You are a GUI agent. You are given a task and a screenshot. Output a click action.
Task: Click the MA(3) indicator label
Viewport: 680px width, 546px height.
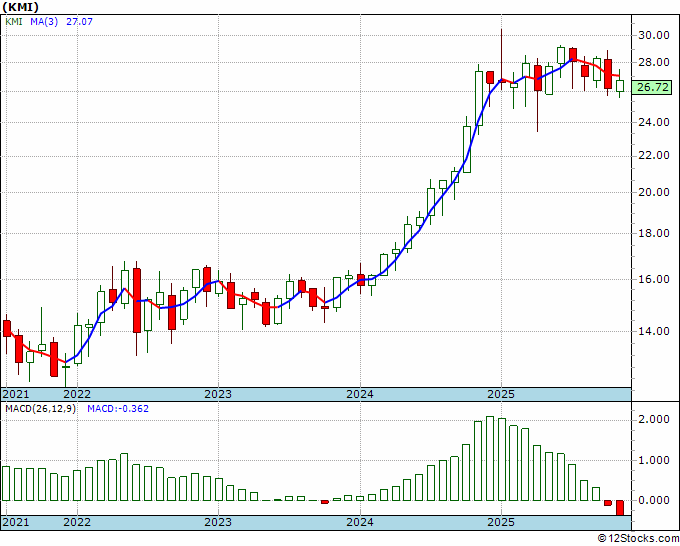coord(44,21)
